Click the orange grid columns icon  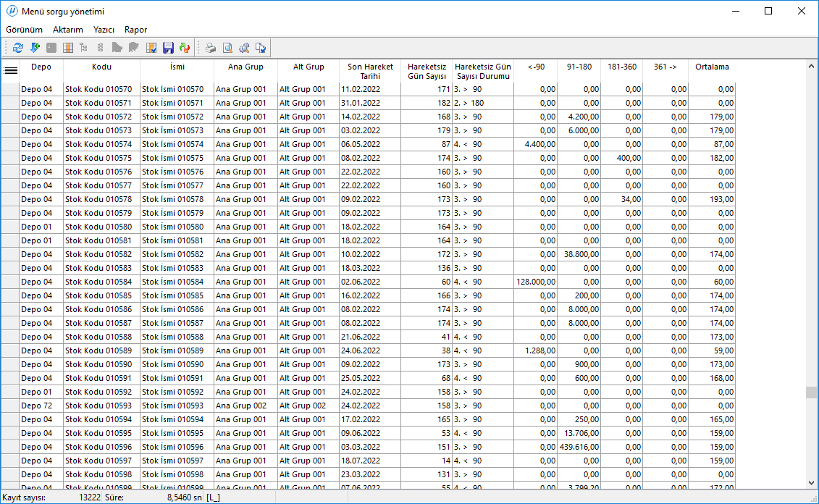tap(67, 48)
